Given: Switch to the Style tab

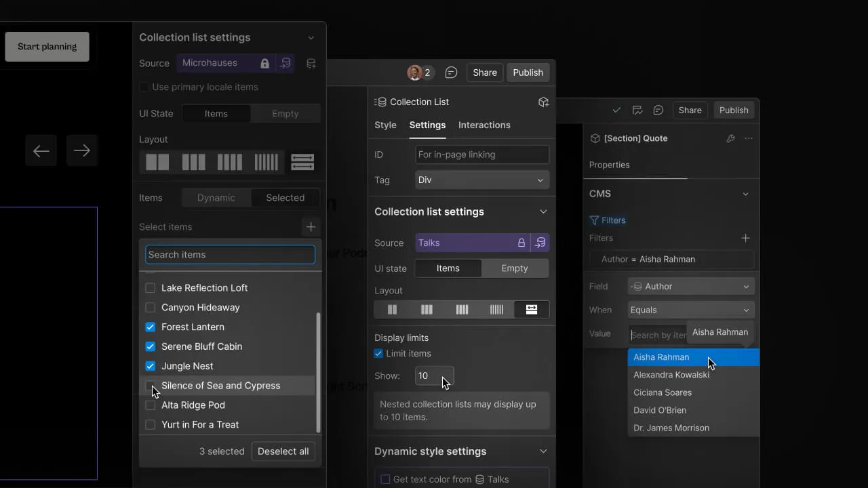Looking at the screenshot, I should (385, 125).
